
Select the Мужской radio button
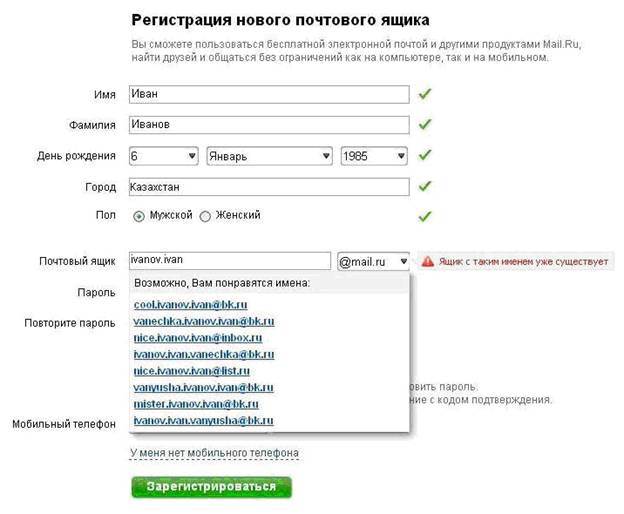(x=138, y=216)
